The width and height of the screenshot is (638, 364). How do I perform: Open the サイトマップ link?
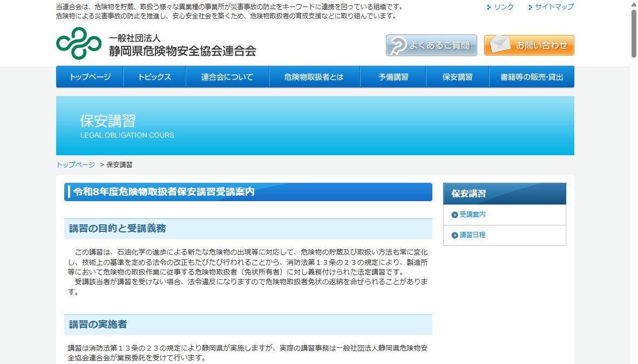coord(554,7)
